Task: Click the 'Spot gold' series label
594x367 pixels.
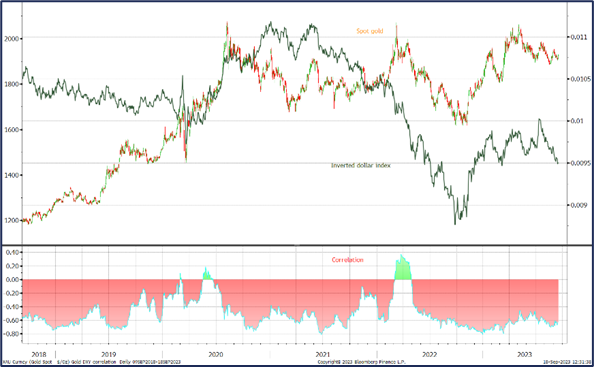Action: (370, 31)
